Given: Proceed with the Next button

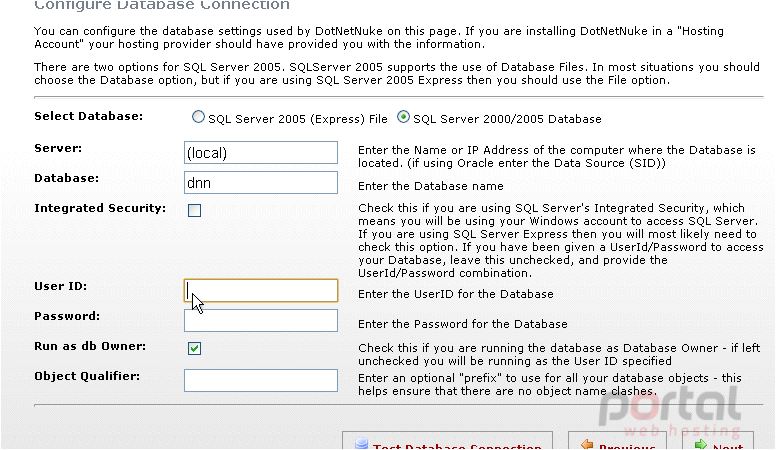Looking at the screenshot, I should [718, 441].
